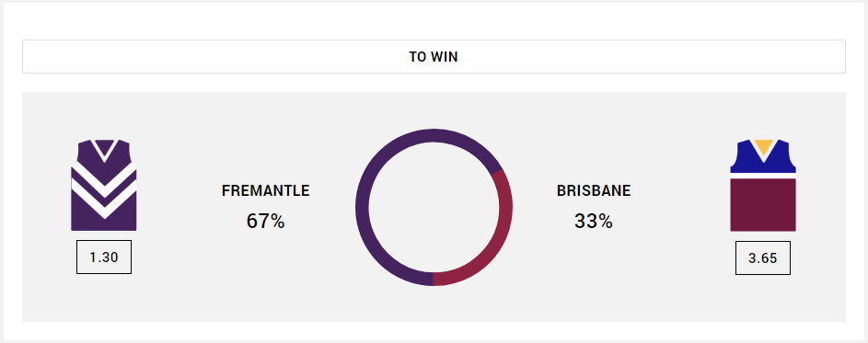Select Brisbane odds of 3.65
This screenshot has height=343, width=868.
coord(763,257)
